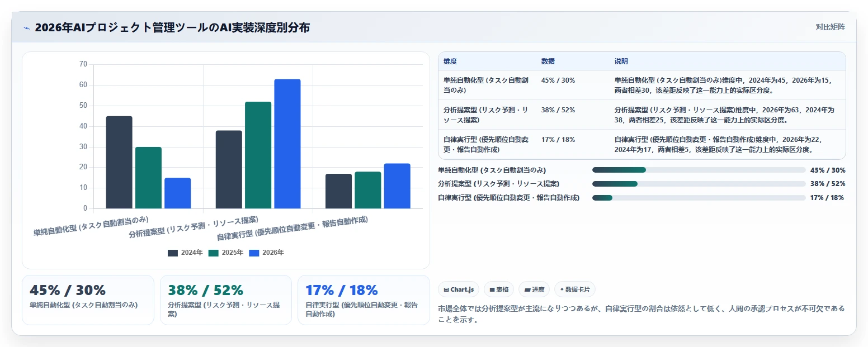Click the 分析提案型 x-axis label on the chart
868x347 pixels.
tap(194, 227)
